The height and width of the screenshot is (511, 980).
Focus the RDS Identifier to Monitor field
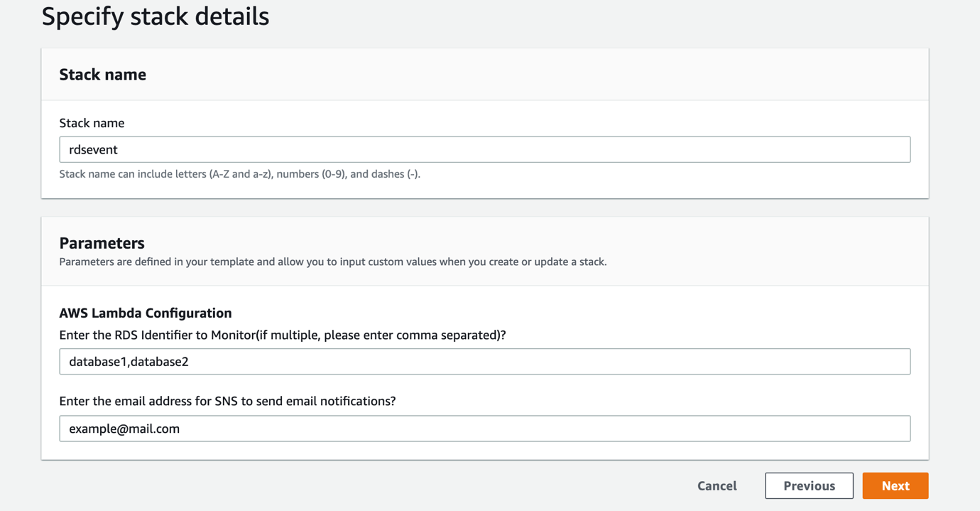(484, 362)
